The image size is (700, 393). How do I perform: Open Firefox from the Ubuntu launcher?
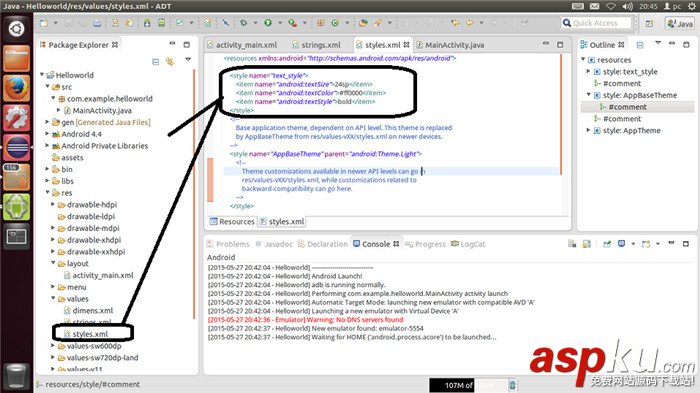coord(17,88)
